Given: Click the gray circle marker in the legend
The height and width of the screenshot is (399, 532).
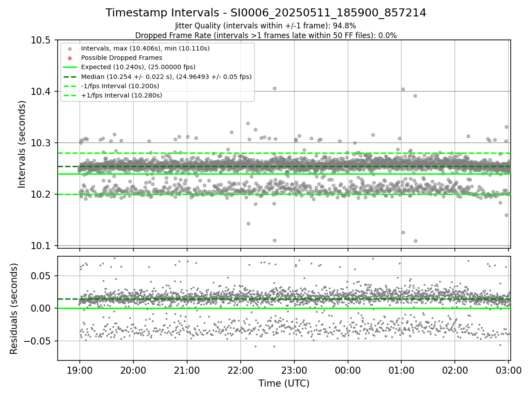Looking at the screenshot, I should point(70,48).
